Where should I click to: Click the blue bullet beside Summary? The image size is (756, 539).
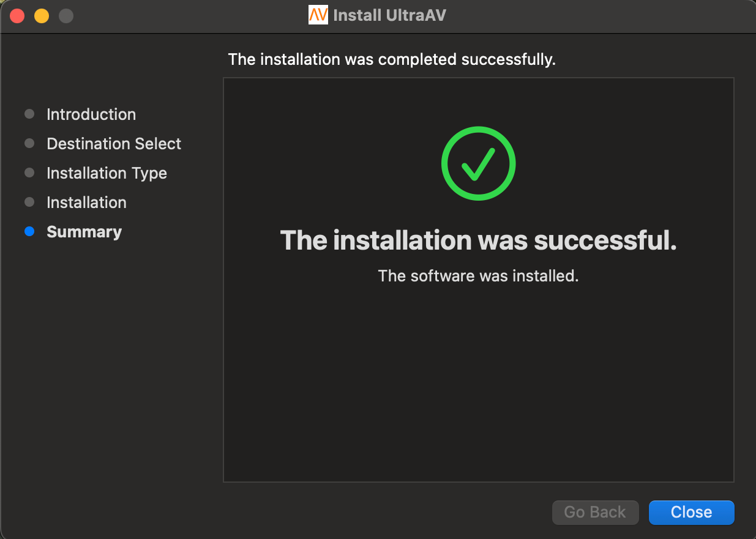pyautogui.click(x=29, y=232)
